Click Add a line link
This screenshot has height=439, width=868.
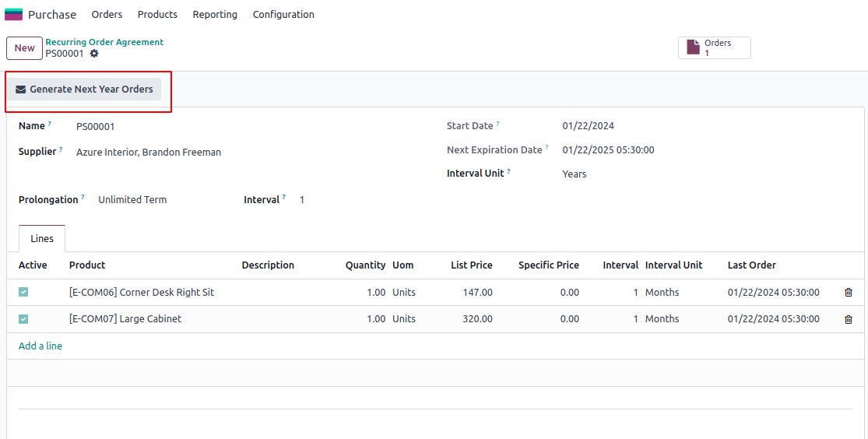click(40, 346)
